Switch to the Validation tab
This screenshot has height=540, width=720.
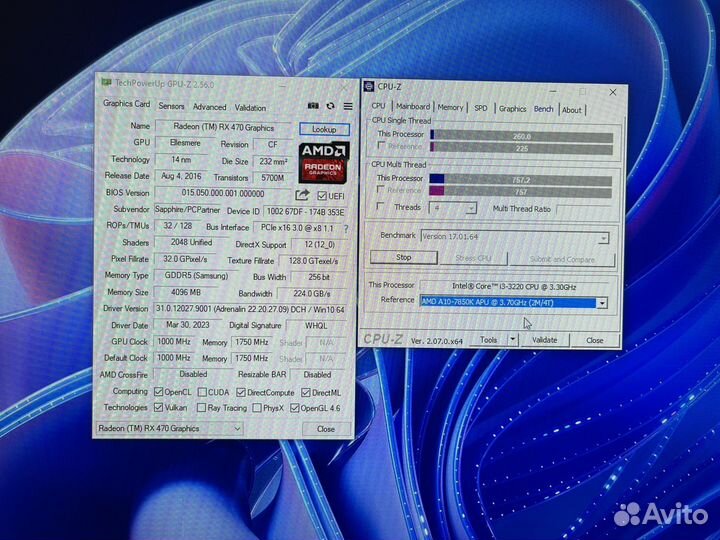tap(250, 108)
